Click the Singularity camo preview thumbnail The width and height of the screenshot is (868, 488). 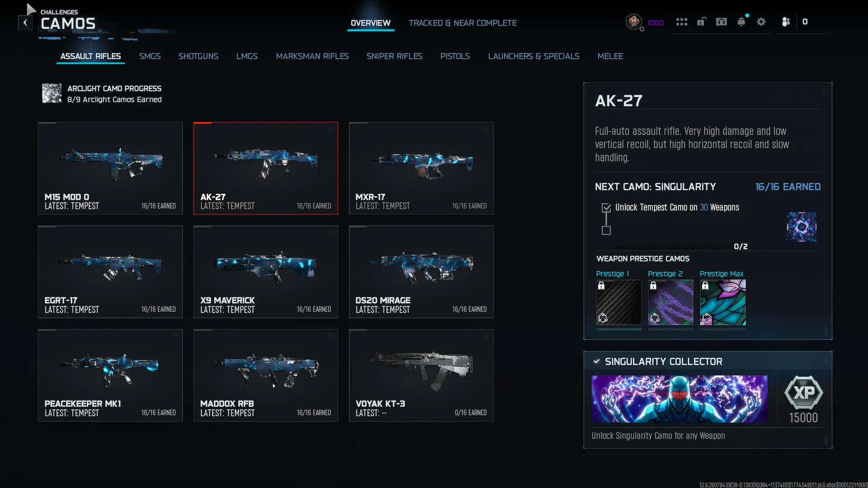tap(802, 227)
